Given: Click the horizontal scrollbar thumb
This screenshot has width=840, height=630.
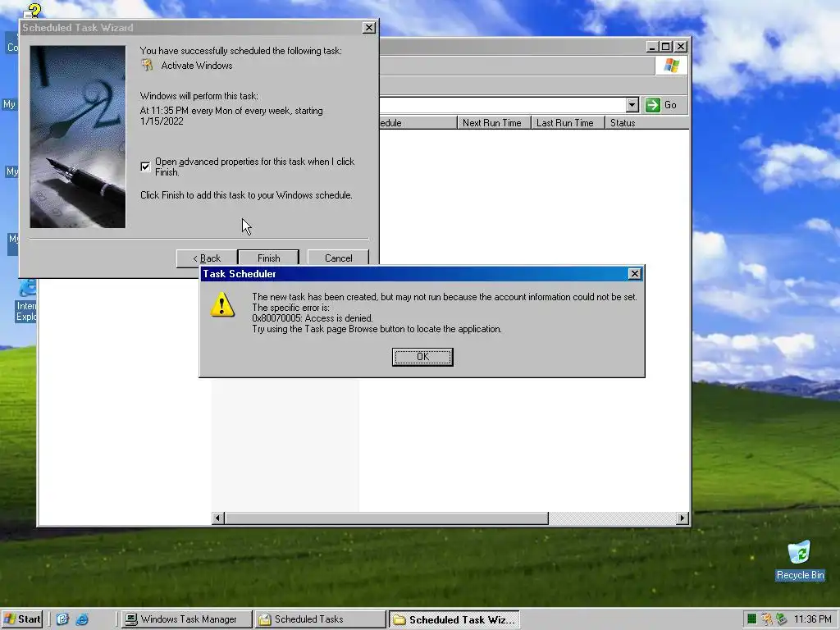Looking at the screenshot, I should coord(386,518).
